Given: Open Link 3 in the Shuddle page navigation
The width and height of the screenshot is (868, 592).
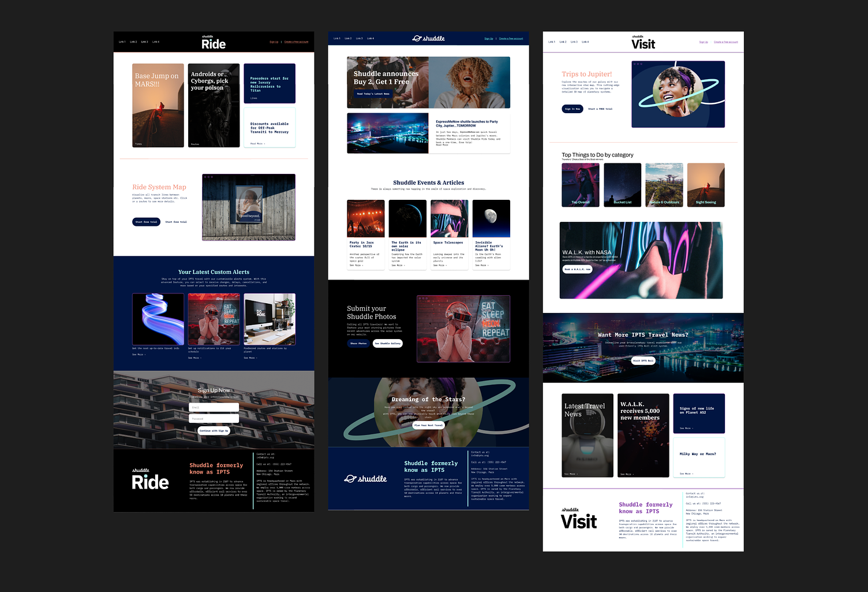Looking at the screenshot, I should [x=360, y=39].
